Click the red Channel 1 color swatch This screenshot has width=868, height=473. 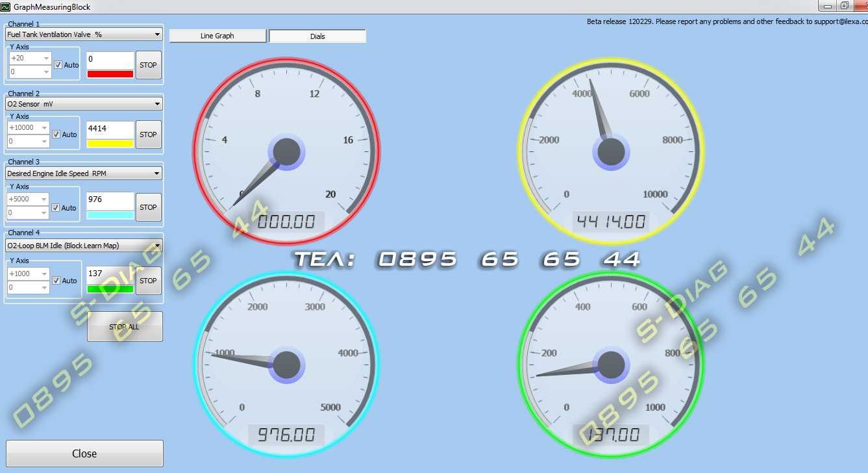click(x=110, y=74)
